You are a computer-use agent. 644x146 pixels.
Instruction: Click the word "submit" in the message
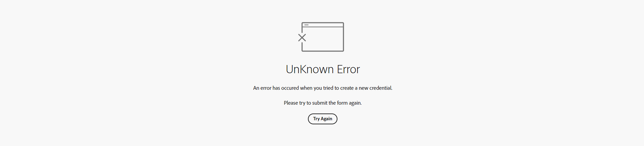(x=320, y=103)
